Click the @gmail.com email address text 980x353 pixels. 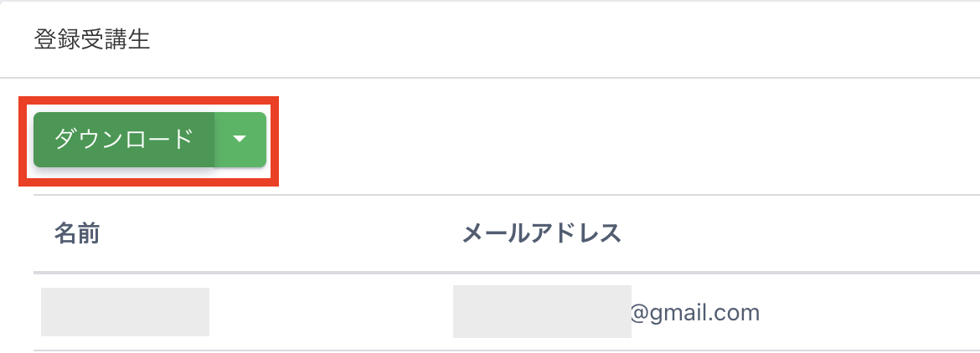[x=694, y=313]
